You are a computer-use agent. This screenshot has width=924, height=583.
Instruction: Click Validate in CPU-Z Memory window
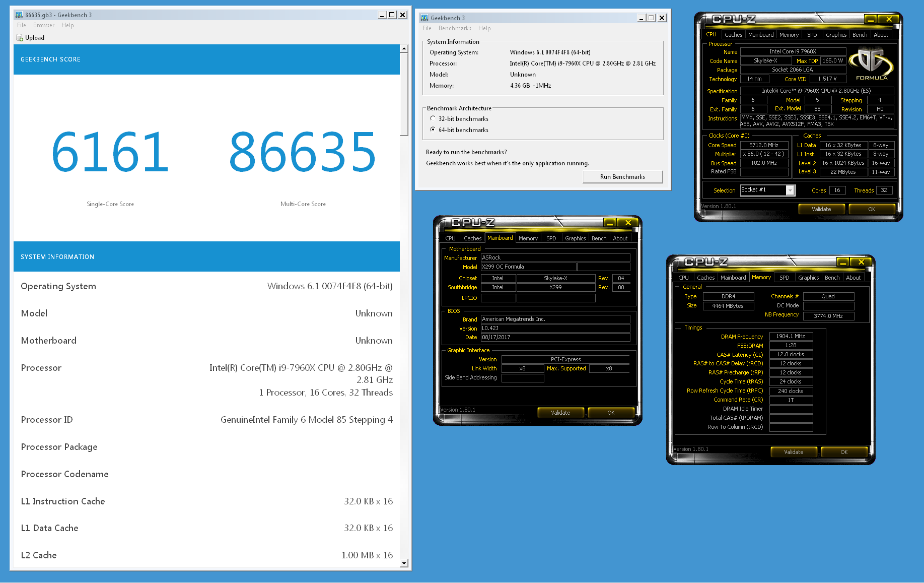[794, 452]
